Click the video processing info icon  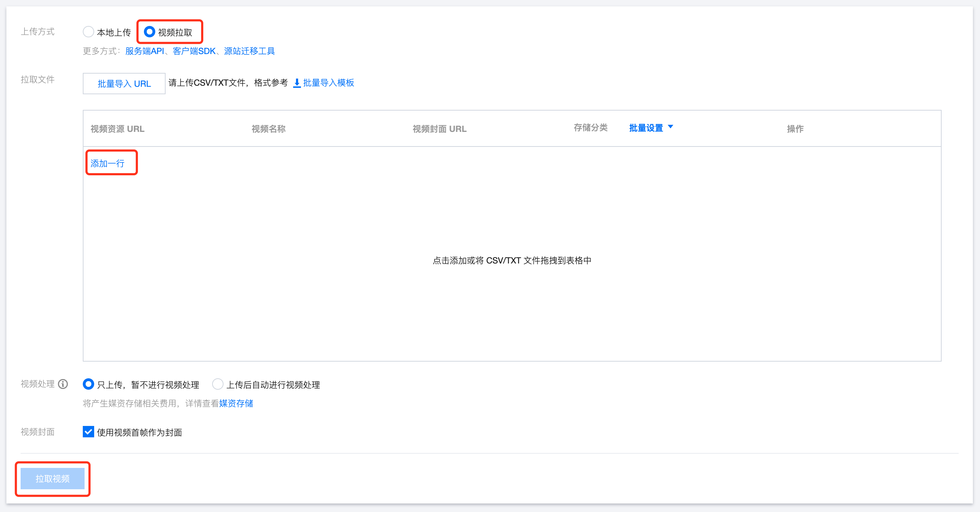(x=63, y=384)
